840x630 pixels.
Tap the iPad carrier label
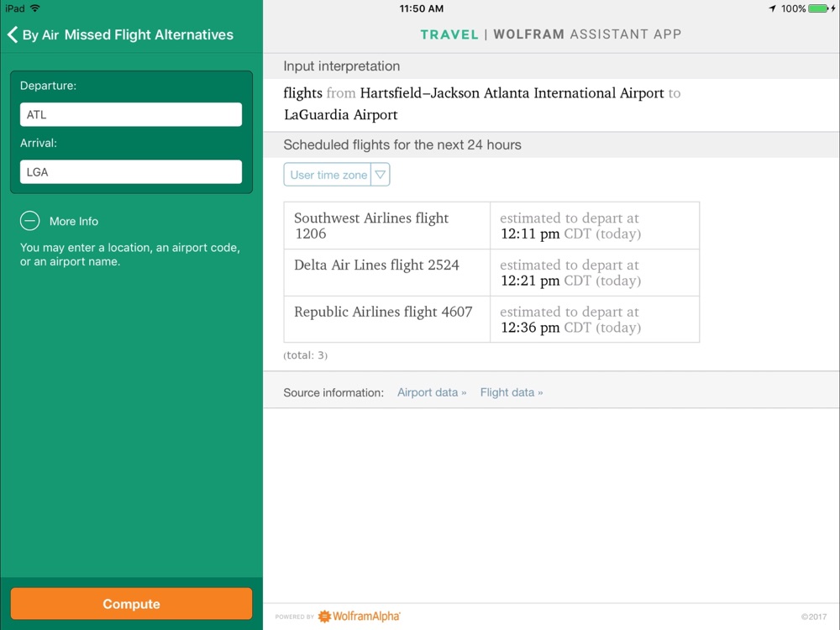[x=15, y=8]
